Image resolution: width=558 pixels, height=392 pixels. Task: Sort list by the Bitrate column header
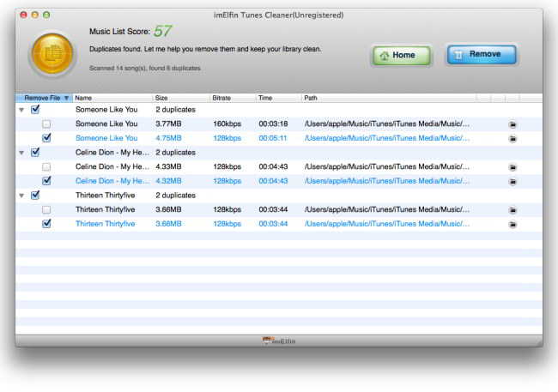pyautogui.click(x=233, y=98)
